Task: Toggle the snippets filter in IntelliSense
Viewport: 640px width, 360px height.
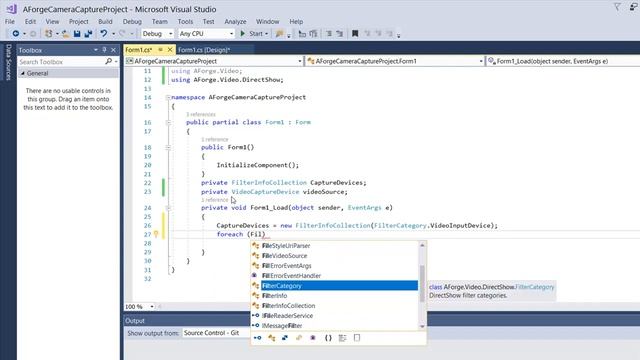Action: 357,338
